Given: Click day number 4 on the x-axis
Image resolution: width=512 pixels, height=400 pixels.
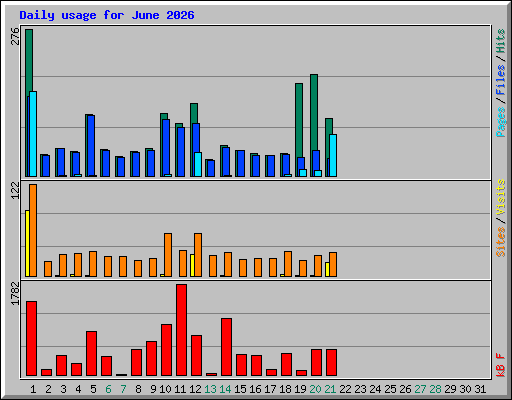Looking at the screenshot, I should tap(78, 389).
